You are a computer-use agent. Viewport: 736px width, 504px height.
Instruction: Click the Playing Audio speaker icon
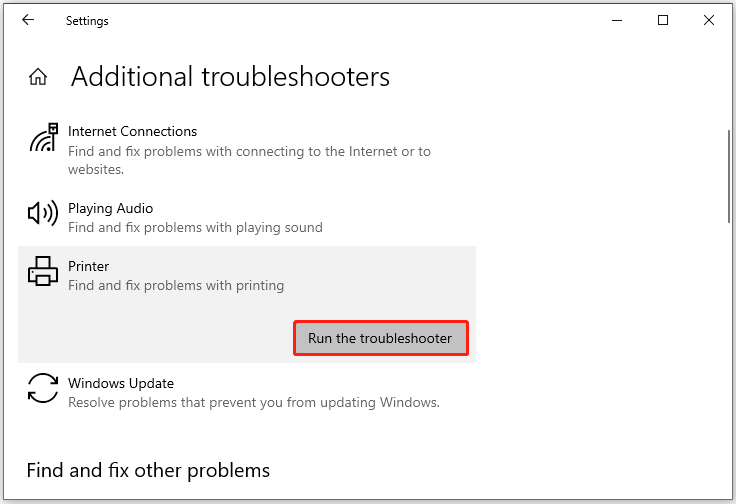(42, 213)
